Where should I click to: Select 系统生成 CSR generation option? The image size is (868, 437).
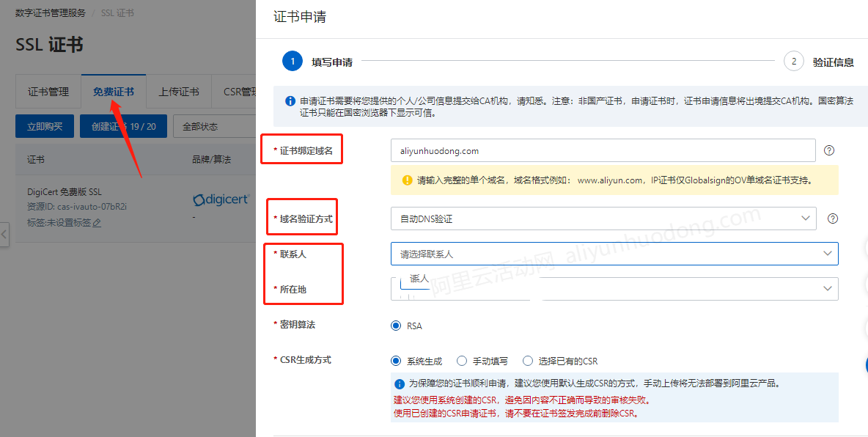[x=396, y=361]
